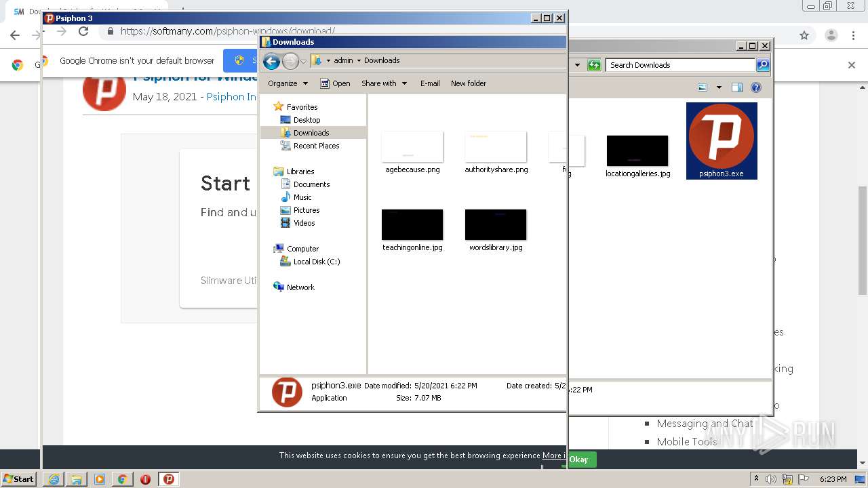Select Favorites in navigation pane

click(302, 107)
